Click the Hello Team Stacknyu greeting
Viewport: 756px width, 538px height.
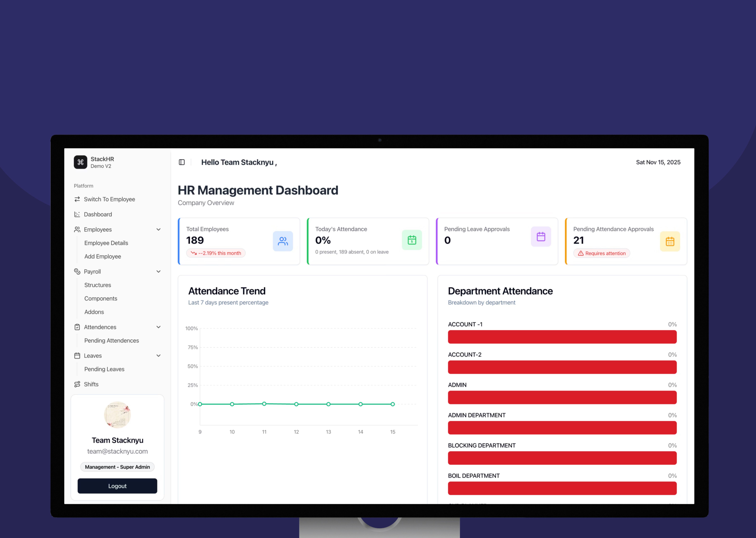(x=239, y=162)
